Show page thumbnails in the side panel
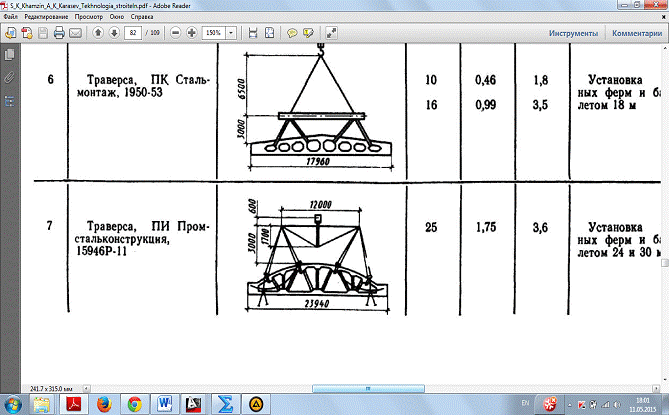 (x=9, y=54)
